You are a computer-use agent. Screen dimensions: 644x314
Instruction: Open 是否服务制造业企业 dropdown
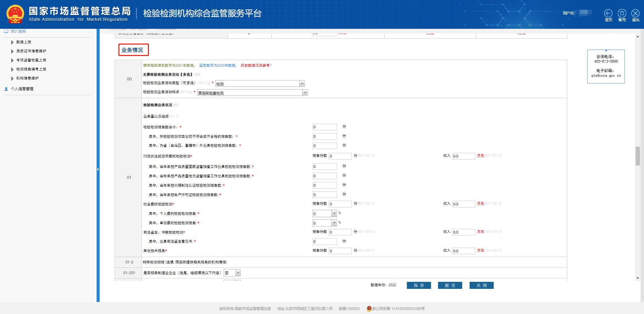238,273
